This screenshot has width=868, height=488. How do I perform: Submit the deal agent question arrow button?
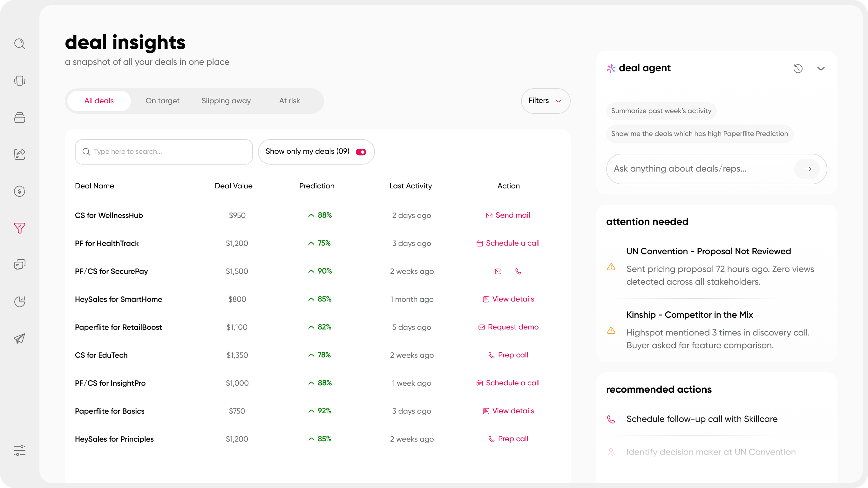click(807, 169)
